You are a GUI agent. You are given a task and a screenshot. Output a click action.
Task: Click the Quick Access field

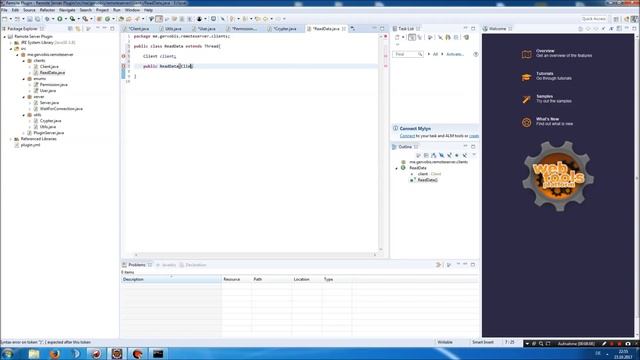[594, 19]
